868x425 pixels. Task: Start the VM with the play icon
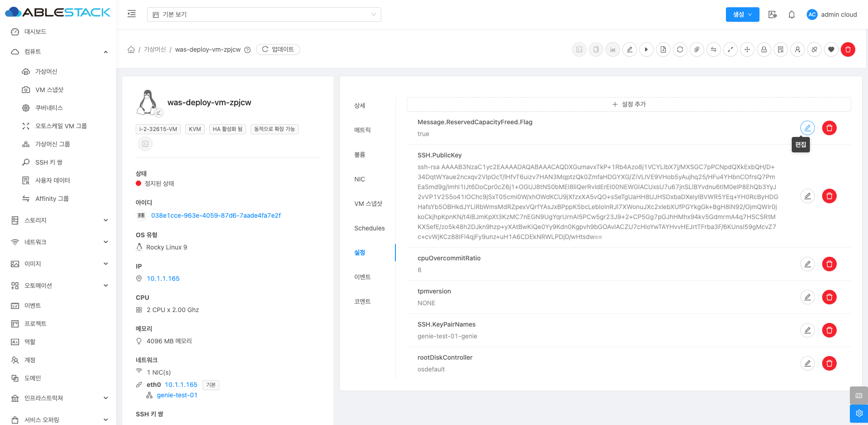[x=646, y=49]
